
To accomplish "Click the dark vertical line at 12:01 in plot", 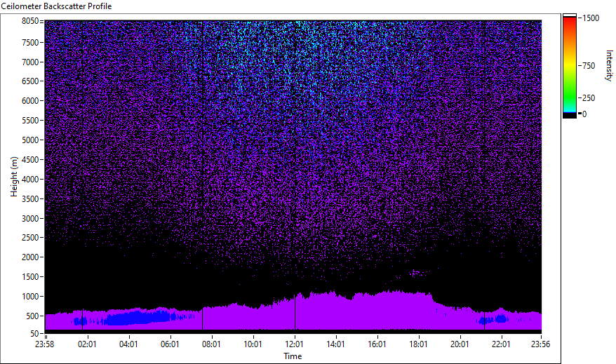I will pos(295,312).
